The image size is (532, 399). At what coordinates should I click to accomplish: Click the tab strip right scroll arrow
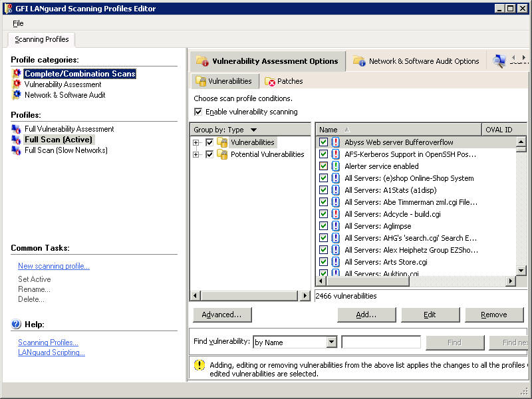click(x=524, y=57)
